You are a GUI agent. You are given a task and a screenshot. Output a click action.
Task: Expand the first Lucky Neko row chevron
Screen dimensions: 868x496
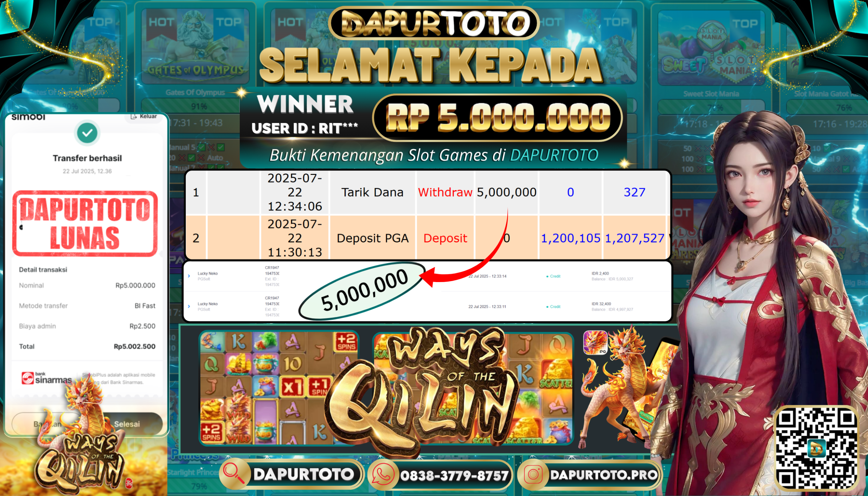189,276
